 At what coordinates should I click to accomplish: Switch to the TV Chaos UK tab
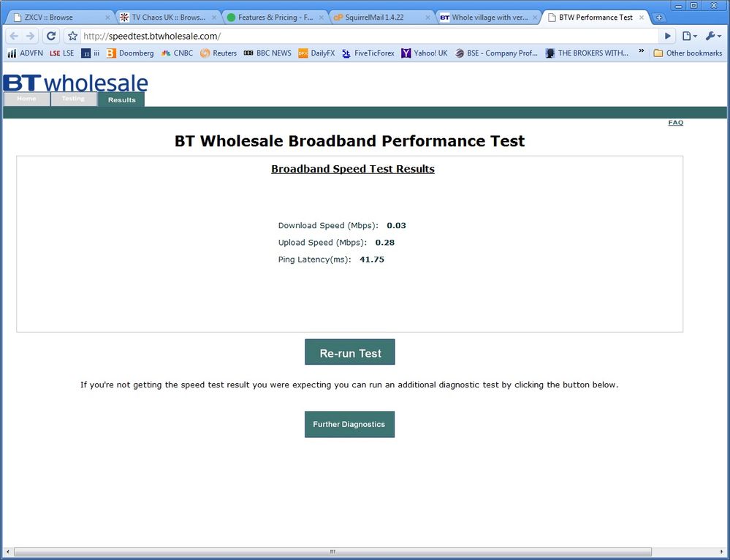[x=168, y=18]
